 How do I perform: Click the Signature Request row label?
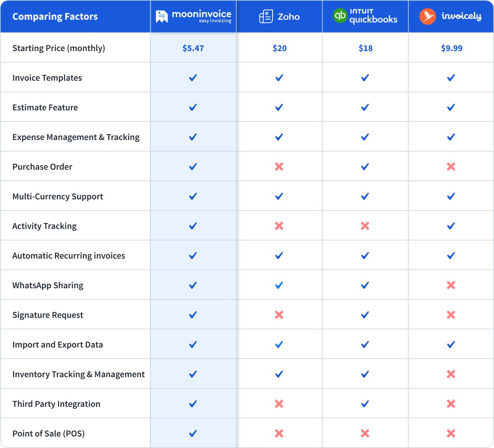coord(48,315)
